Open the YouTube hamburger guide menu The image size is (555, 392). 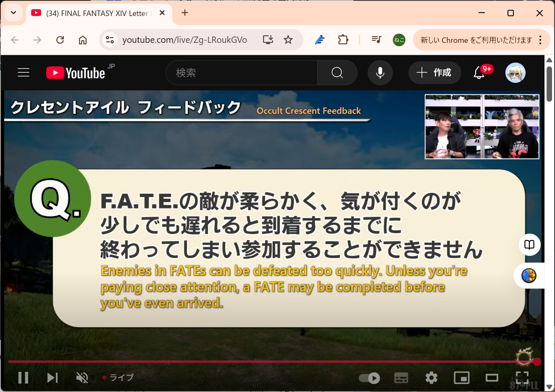[24, 73]
